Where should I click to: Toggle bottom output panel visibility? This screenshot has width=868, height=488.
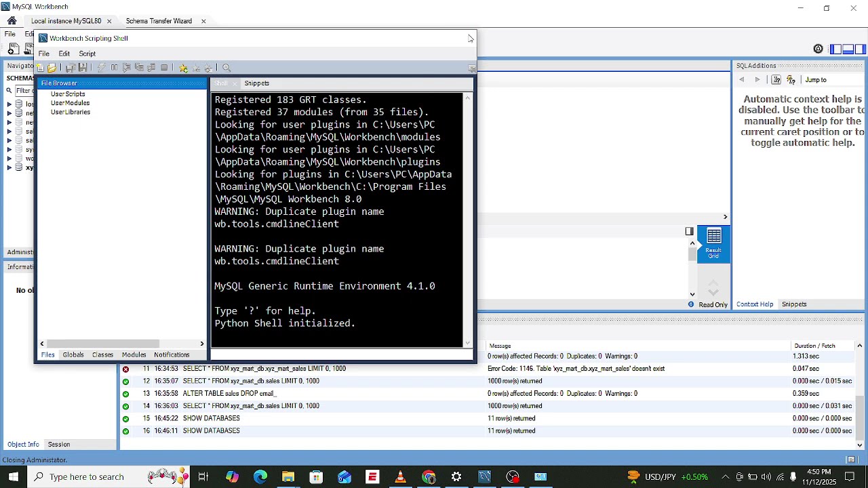(x=848, y=49)
